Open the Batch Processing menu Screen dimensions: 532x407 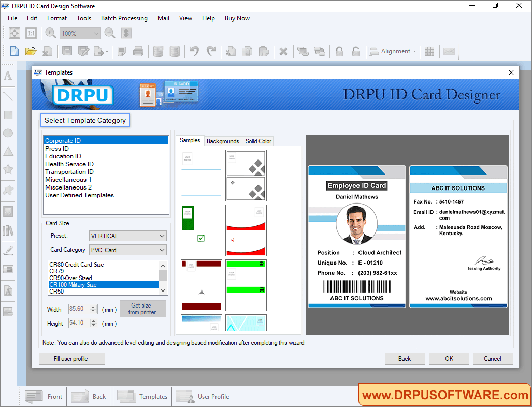[124, 18]
